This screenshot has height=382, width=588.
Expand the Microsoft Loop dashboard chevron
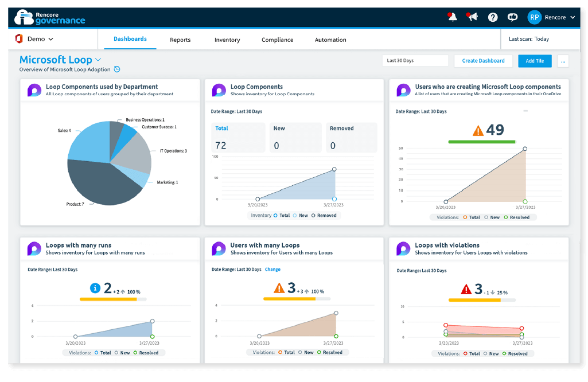pos(98,60)
